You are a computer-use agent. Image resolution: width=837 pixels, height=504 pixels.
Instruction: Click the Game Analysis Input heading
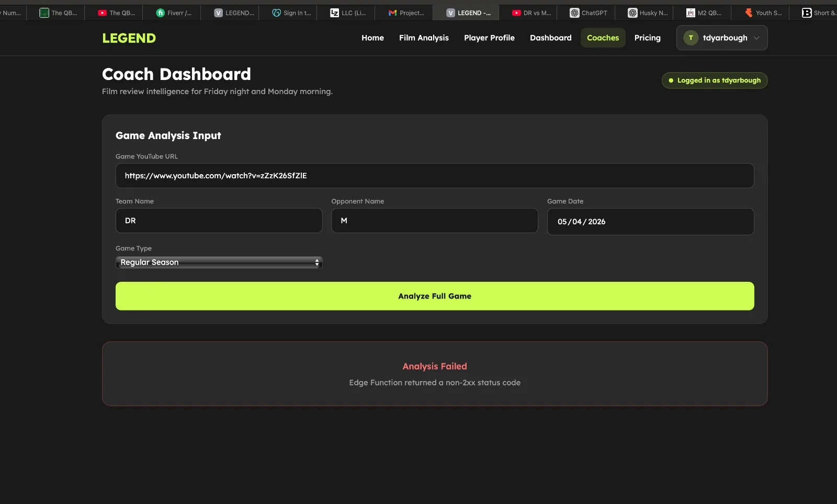pyautogui.click(x=168, y=135)
